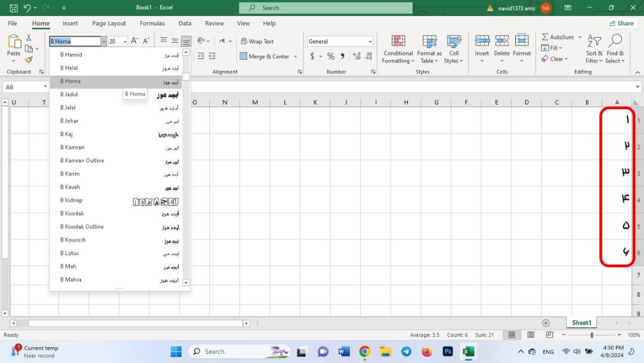Click the Orientation text angle icon
This screenshot has height=363, width=644.
(x=201, y=41)
